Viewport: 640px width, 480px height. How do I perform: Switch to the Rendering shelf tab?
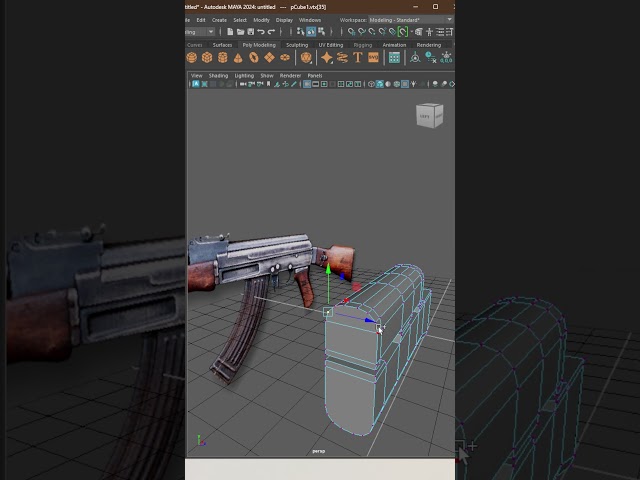pos(429,45)
